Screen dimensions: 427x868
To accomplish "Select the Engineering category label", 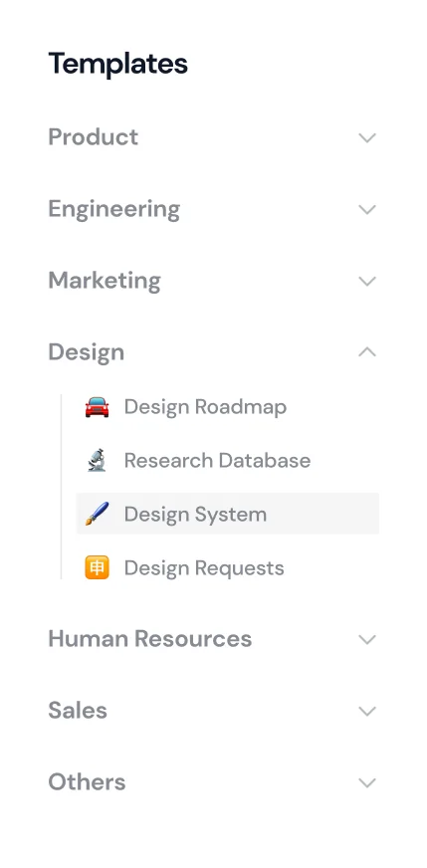I will 114,209.
